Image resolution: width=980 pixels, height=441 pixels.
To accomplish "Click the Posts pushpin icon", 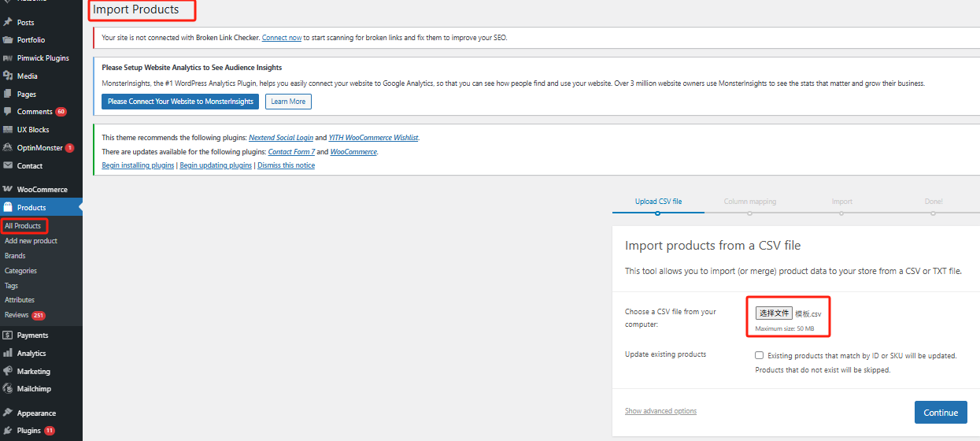I will 8,22.
